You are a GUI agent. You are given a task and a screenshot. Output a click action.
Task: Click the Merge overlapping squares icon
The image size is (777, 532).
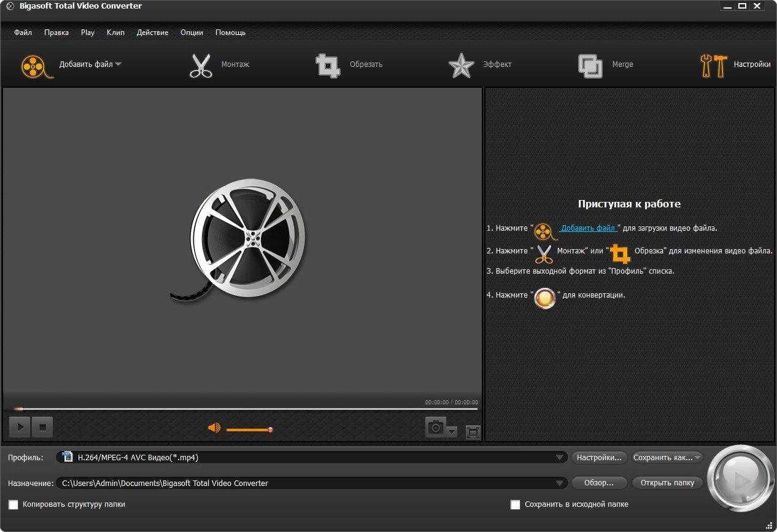click(x=590, y=66)
